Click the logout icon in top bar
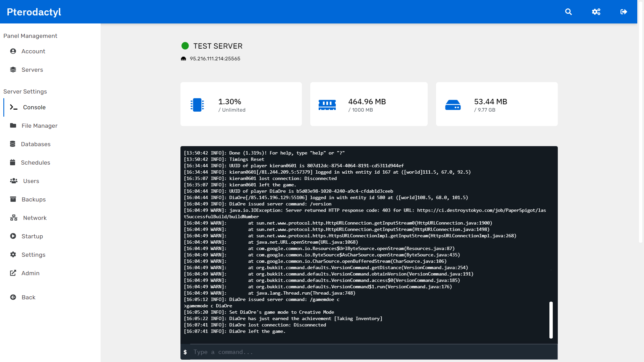This screenshot has height=362, width=644. (624, 12)
